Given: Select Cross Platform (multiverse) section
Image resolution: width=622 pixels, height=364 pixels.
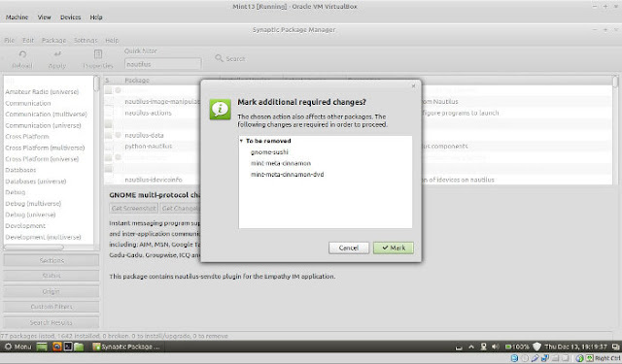Looking at the screenshot, I should click(45, 148).
